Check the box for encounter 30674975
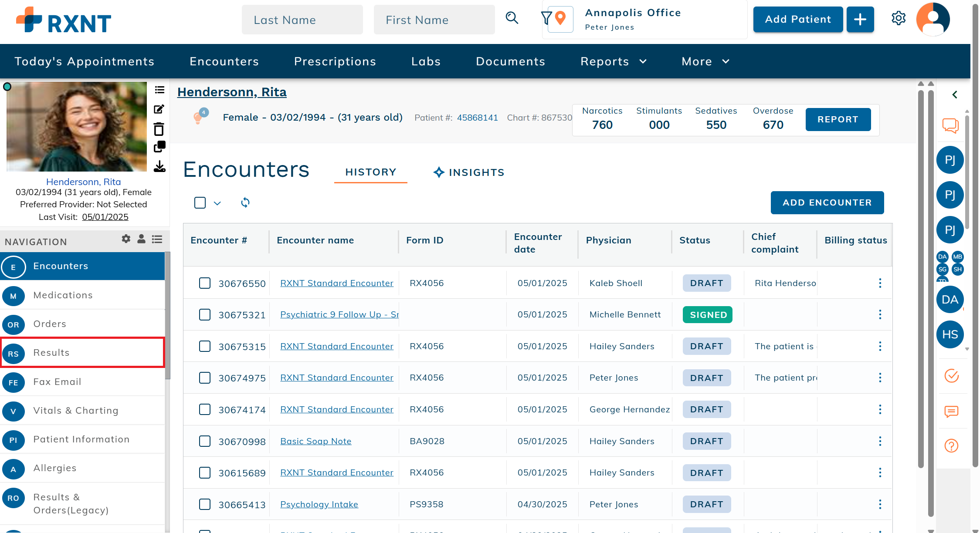This screenshot has height=533, width=980. tap(205, 378)
